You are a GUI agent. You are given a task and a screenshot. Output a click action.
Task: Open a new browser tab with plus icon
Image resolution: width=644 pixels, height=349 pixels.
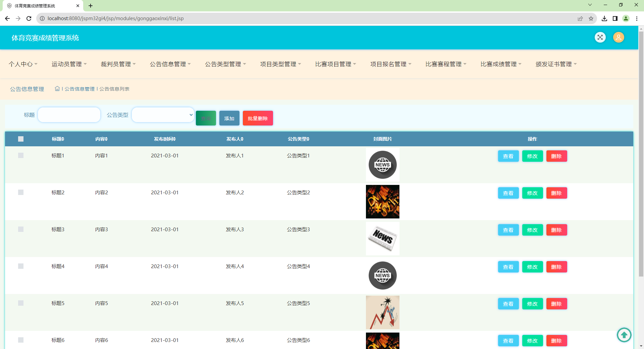tap(91, 6)
